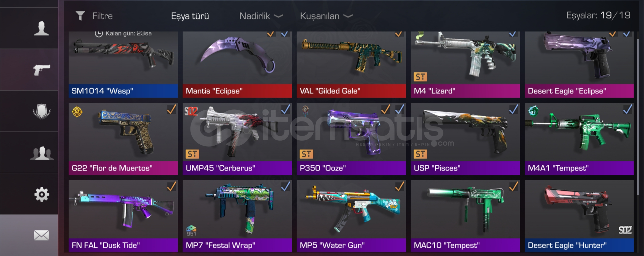This screenshot has width=644, height=256.
Task: Open the envelope messages icon
Action: [41, 235]
